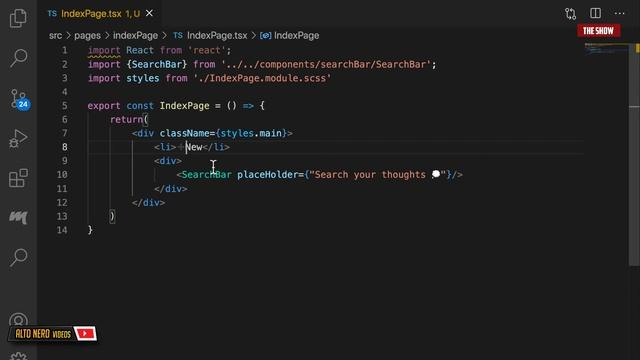Open Source Control with 24 changes

tap(19, 99)
